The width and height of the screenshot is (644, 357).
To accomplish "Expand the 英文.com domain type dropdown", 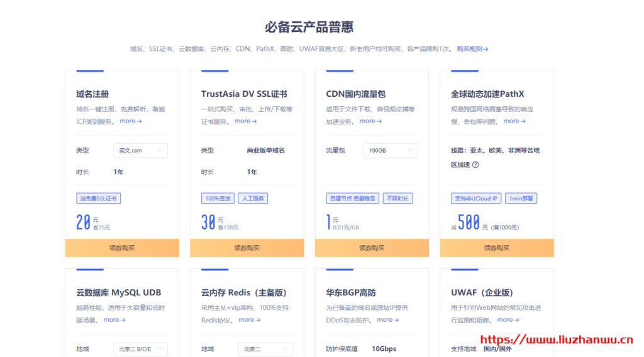I will pos(140,151).
